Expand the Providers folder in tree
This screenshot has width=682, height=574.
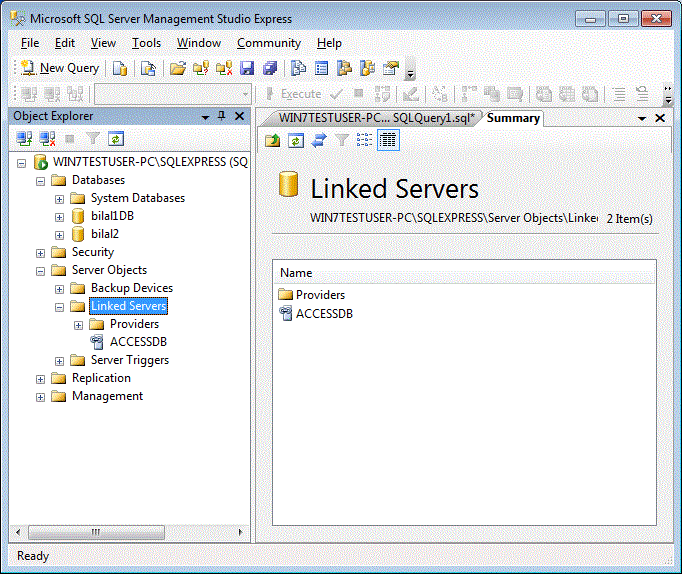coord(78,326)
